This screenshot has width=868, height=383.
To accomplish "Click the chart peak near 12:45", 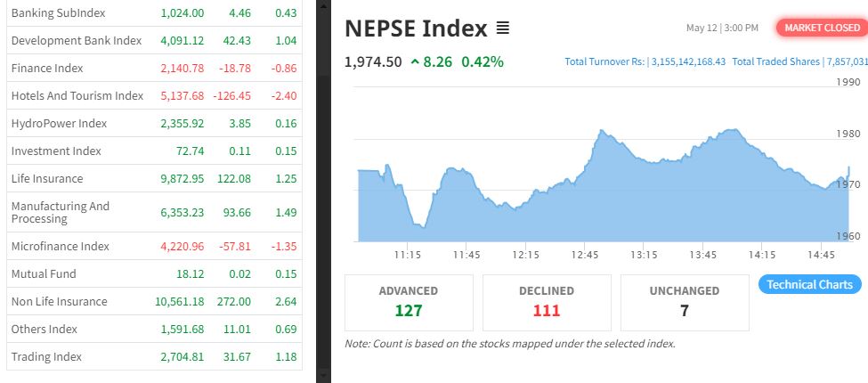I will tap(603, 131).
